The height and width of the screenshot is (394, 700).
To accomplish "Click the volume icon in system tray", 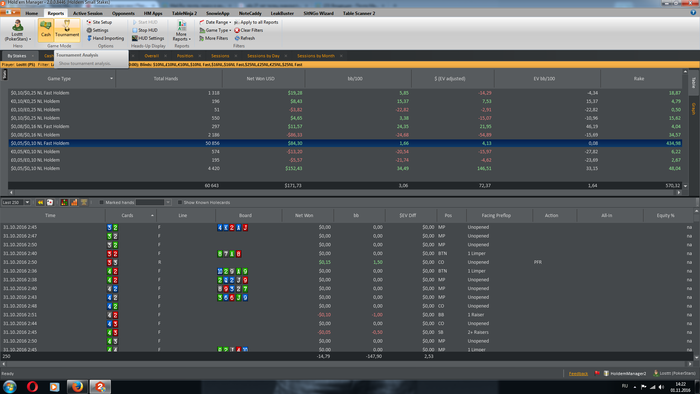I will (661, 387).
